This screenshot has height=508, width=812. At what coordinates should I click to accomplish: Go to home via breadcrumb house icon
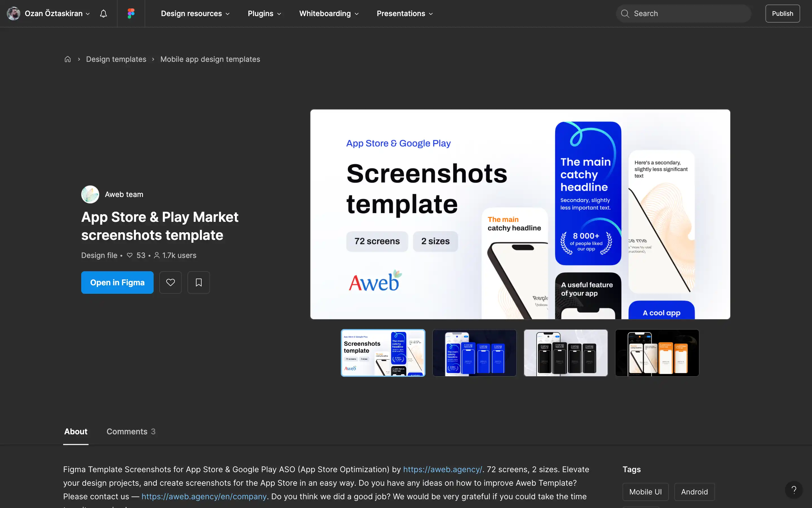point(67,59)
